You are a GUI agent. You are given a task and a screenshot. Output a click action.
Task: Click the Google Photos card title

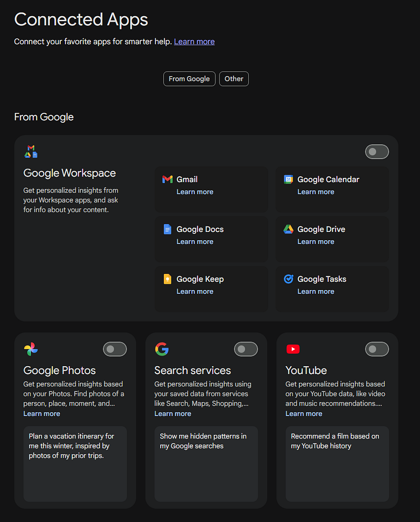(x=60, y=370)
